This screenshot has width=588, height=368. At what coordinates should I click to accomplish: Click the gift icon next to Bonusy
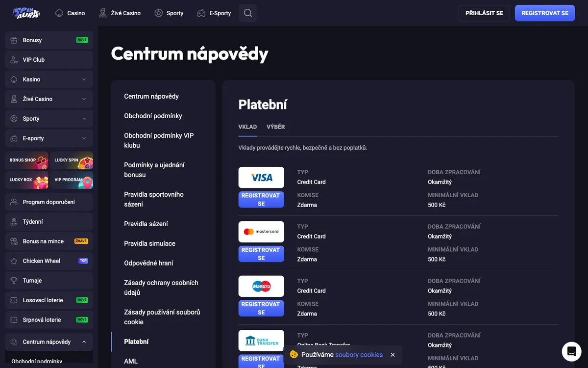[x=14, y=40]
